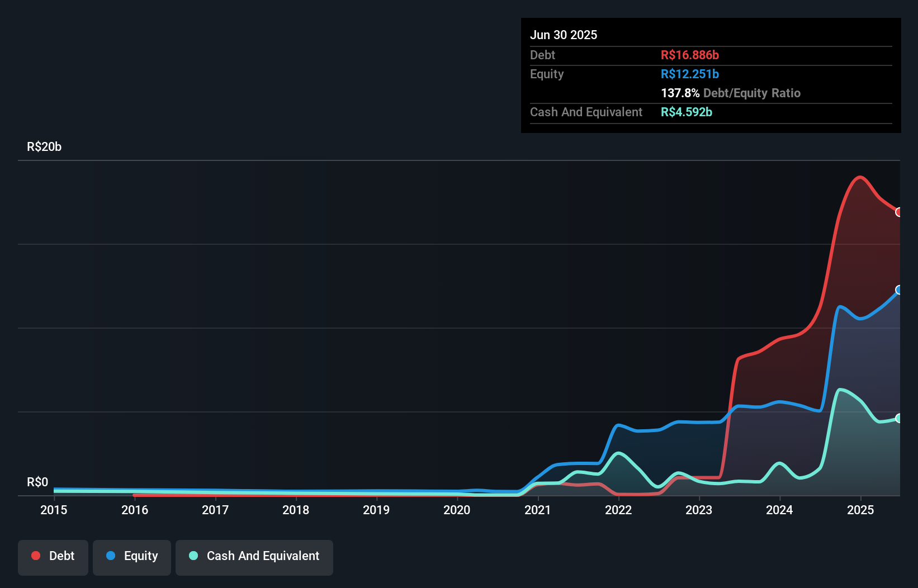Image resolution: width=918 pixels, height=588 pixels.
Task: Select the 2019 x-axis label
Action: point(376,510)
